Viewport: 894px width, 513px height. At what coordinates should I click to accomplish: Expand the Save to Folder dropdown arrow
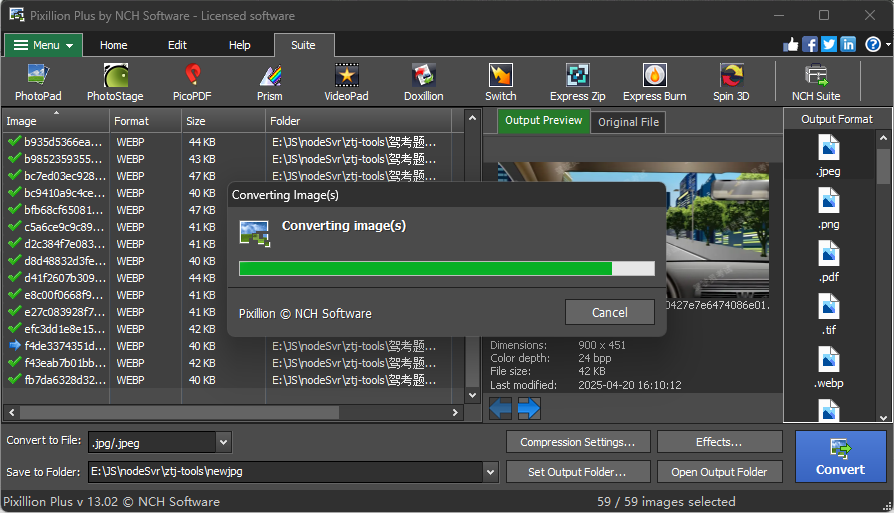point(490,472)
